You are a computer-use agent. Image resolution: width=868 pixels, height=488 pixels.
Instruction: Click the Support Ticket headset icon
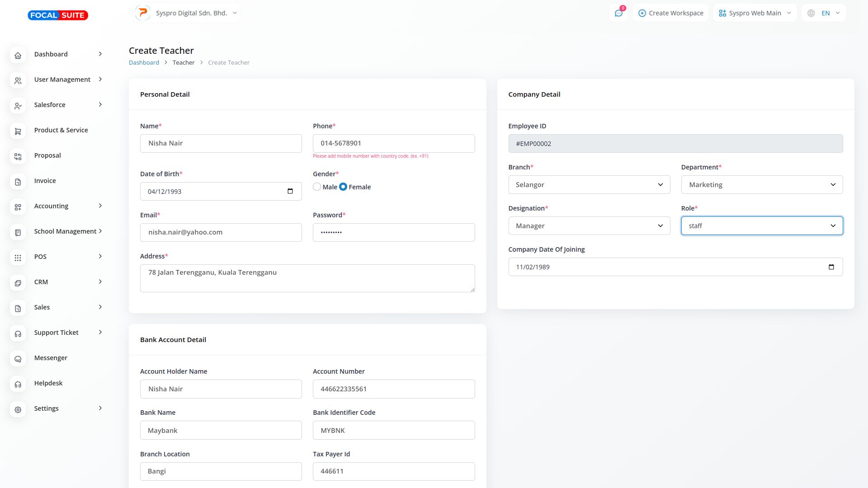pyautogui.click(x=18, y=333)
